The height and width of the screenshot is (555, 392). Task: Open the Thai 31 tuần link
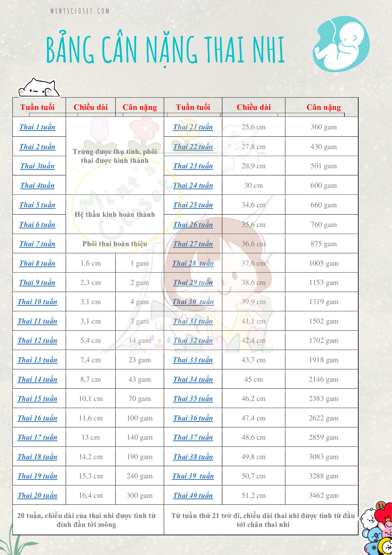tap(193, 321)
